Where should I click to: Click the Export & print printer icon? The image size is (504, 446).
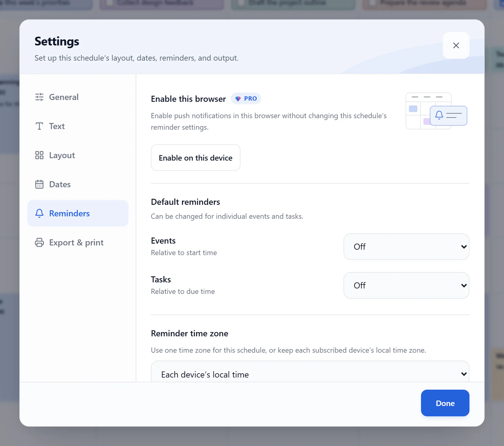39,242
